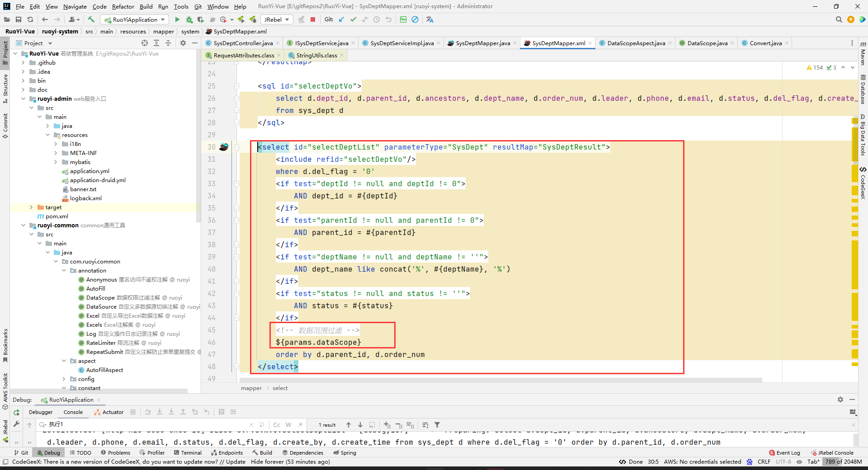Open the JRebel dropdown
Image resolution: width=868 pixels, height=470 pixels.
coord(277,19)
